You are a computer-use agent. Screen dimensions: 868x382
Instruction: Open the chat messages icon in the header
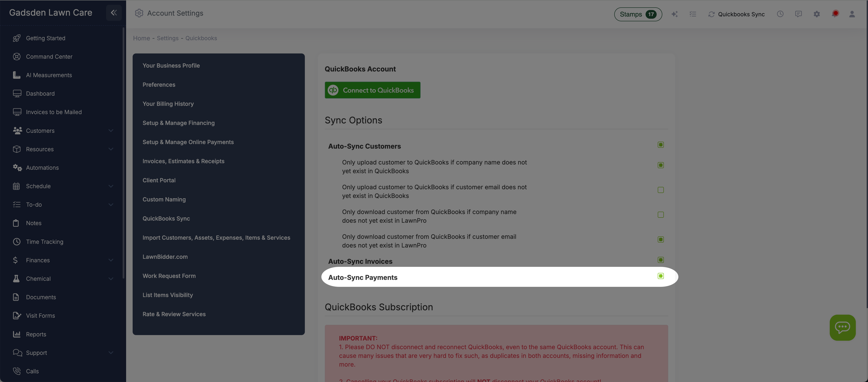pyautogui.click(x=799, y=14)
